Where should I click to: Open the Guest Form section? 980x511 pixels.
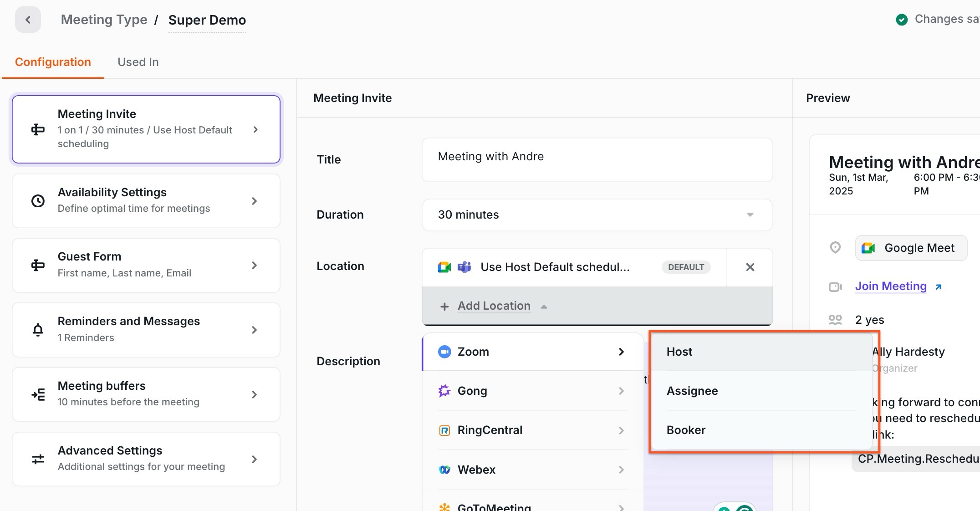coord(146,266)
